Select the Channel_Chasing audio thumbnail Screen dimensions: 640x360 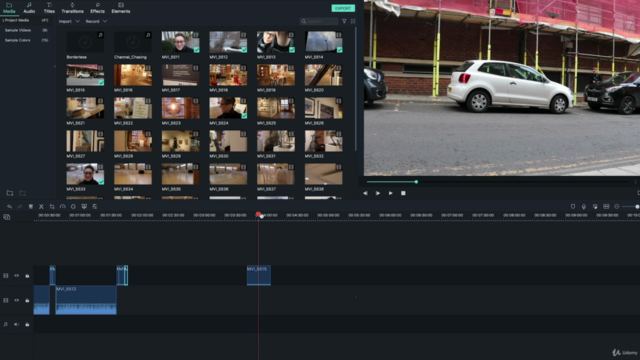point(133,42)
